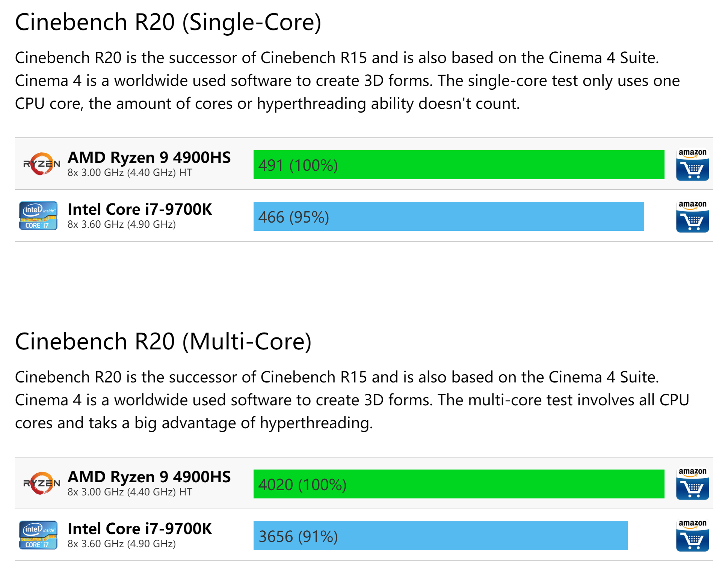Click the green 491 (100%) score bar
728x578 pixels.
click(459, 165)
